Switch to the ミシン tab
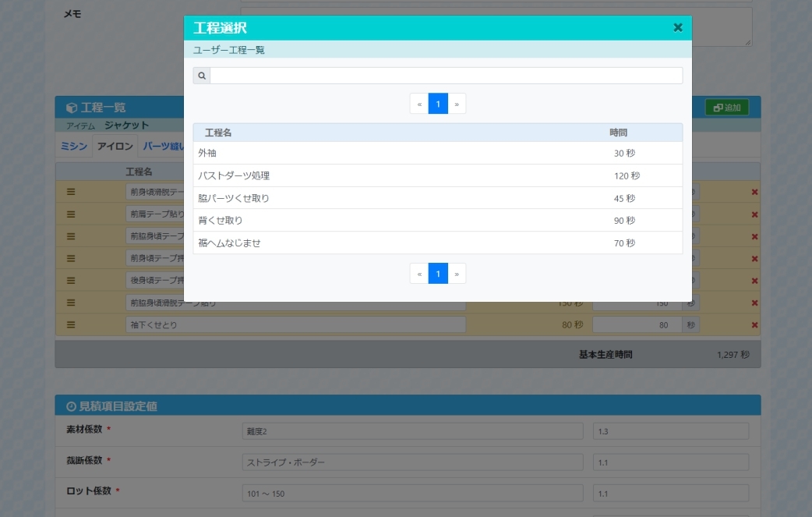The image size is (812, 517). click(74, 147)
